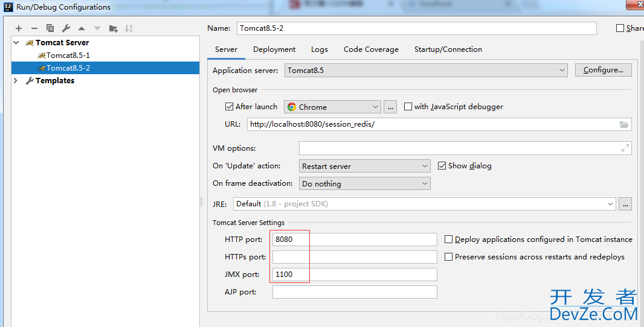The height and width of the screenshot is (327, 644).
Task: Open On 'Update' action Restart server dropdown
Action: 365,166
